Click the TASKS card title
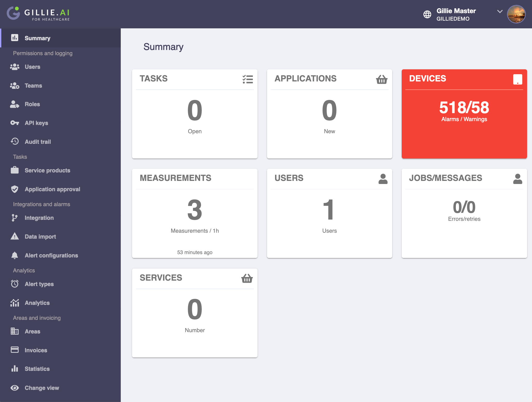 pyautogui.click(x=154, y=78)
